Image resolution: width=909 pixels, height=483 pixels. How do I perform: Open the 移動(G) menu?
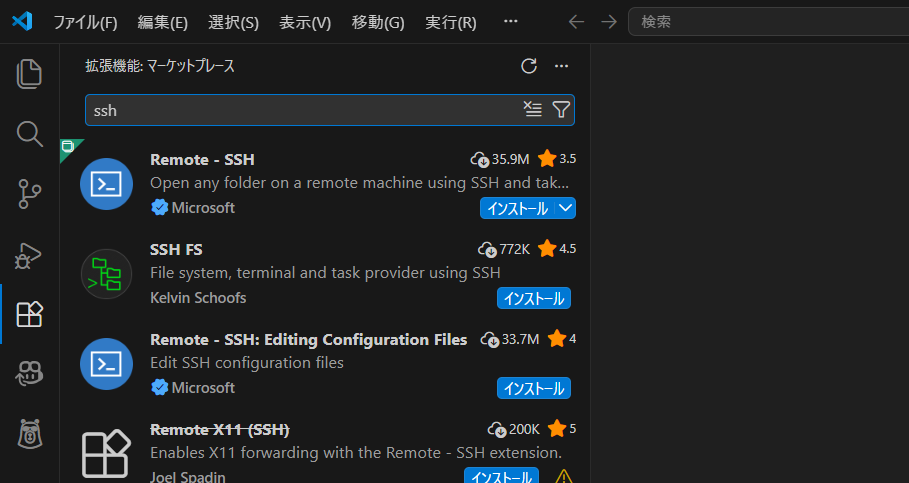tap(377, 22)
